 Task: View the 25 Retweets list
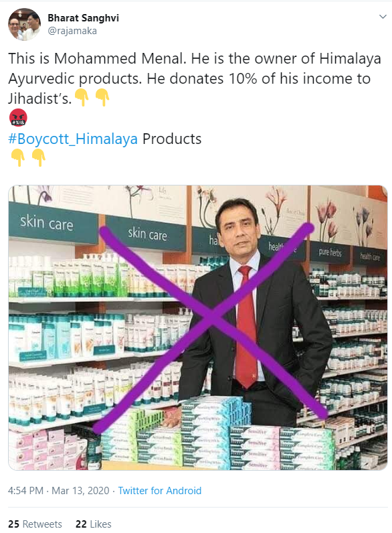35,524
